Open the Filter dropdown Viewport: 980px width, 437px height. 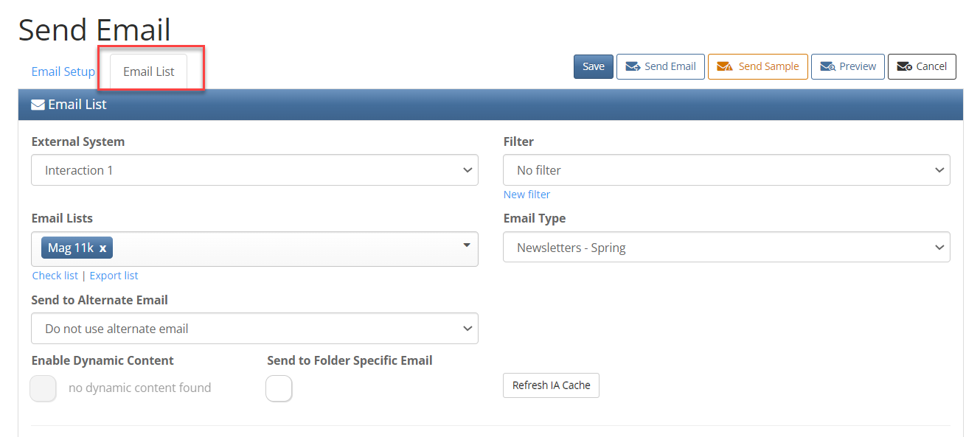point(726,170)
